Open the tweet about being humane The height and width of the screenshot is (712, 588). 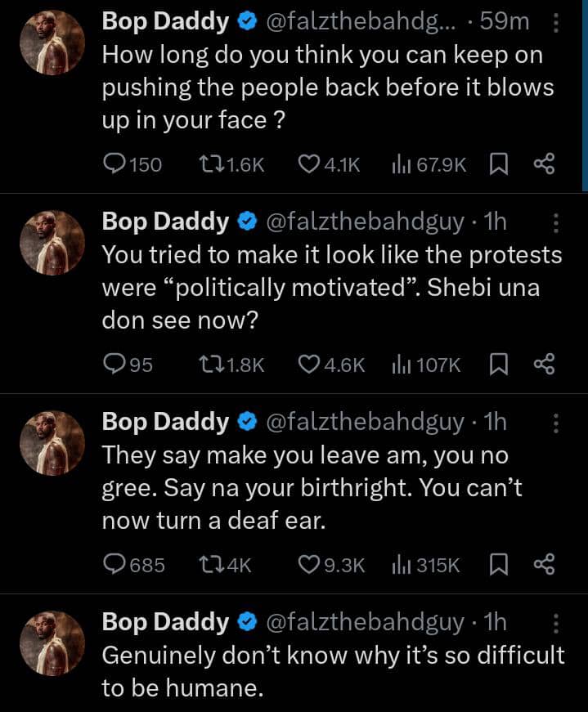pos(327,670)
